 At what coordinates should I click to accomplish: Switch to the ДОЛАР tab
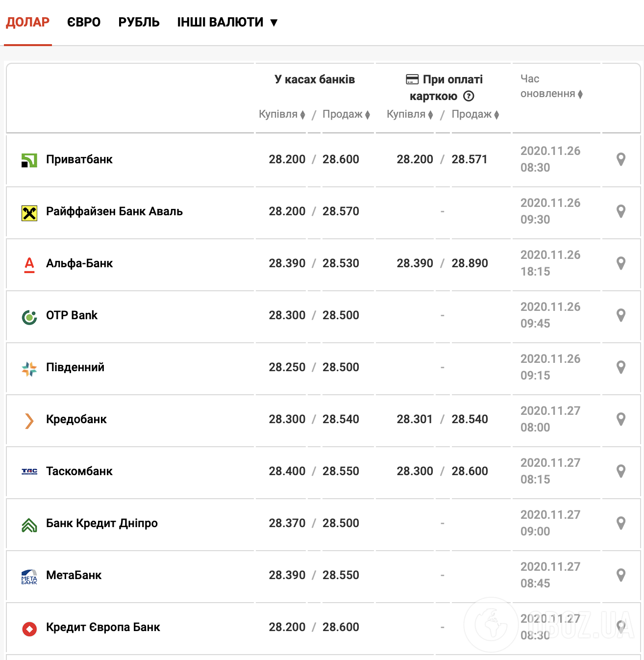pyautogui.click(x=28, y=22)
